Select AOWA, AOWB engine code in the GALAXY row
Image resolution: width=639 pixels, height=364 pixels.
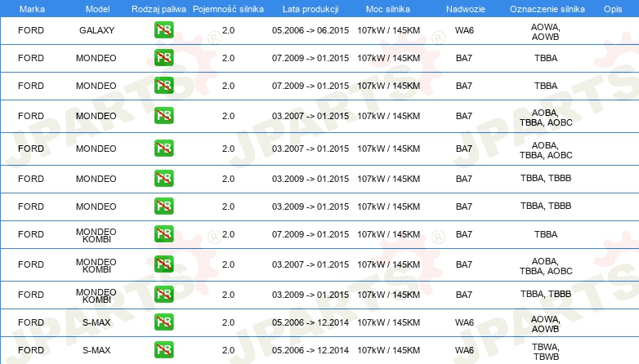(546, 32)
